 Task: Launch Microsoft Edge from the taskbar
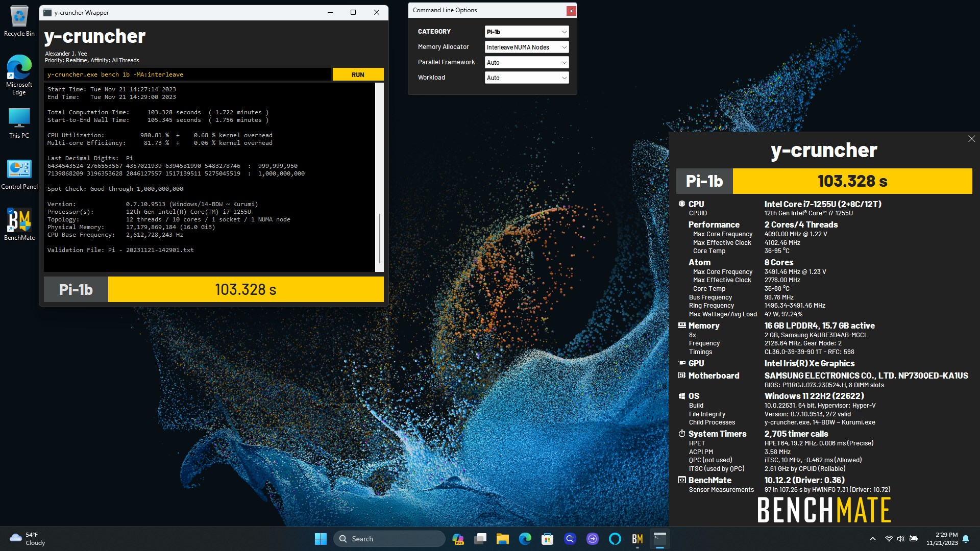(525, 539)
